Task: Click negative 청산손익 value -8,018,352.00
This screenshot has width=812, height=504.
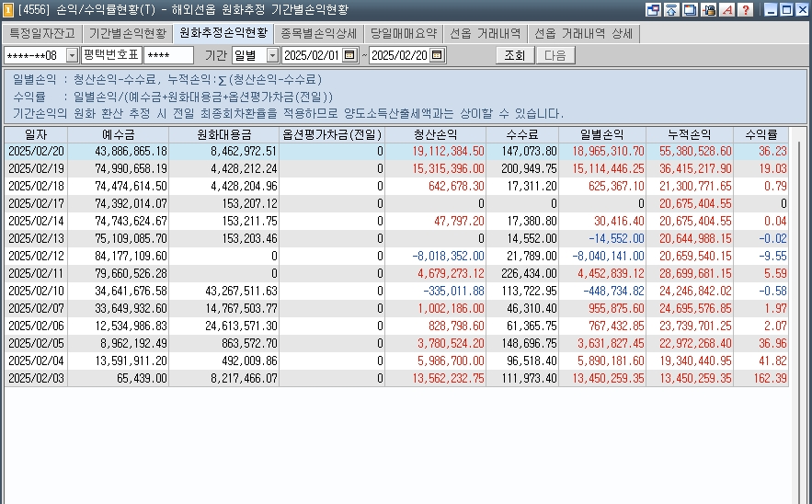Action: click(x=448, y=256)
